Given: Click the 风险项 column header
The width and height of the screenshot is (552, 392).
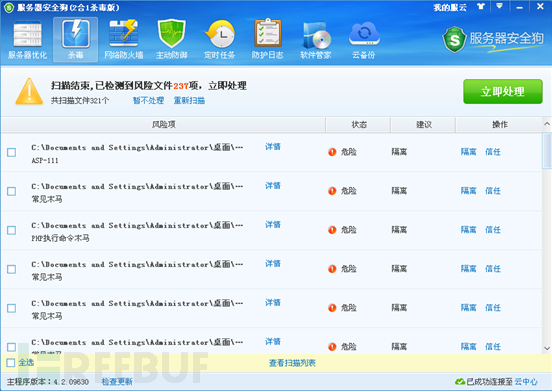Looking at the screenshot, I should (x=164, y=125).
